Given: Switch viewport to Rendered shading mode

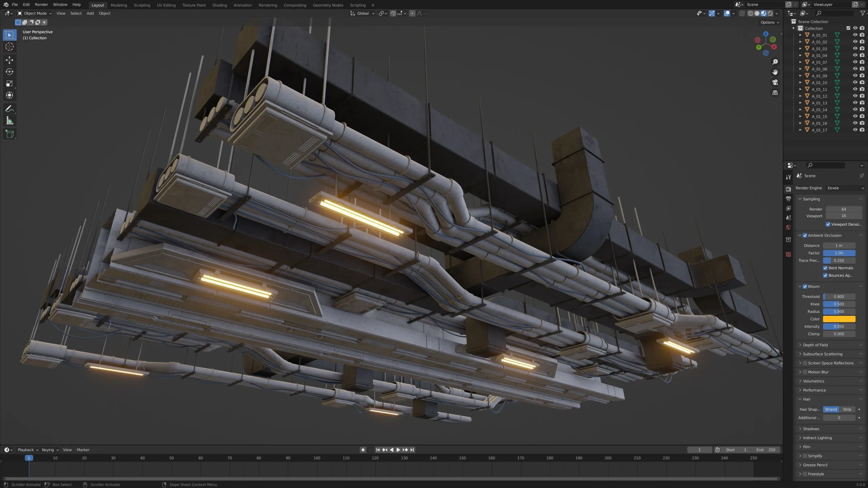Looking at the screenshot, I should click(770, 13).
